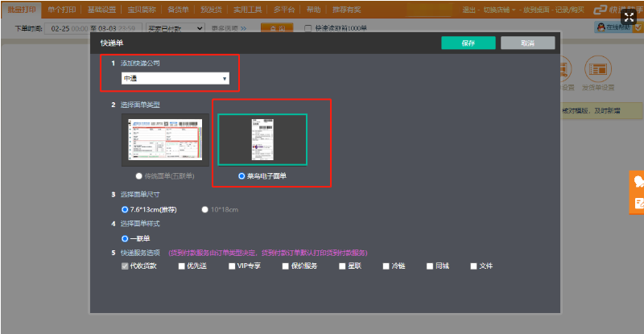Screen dimensions: 644x334
Task: Open the 单个打印 menu tab
Action: pos(62,10)
